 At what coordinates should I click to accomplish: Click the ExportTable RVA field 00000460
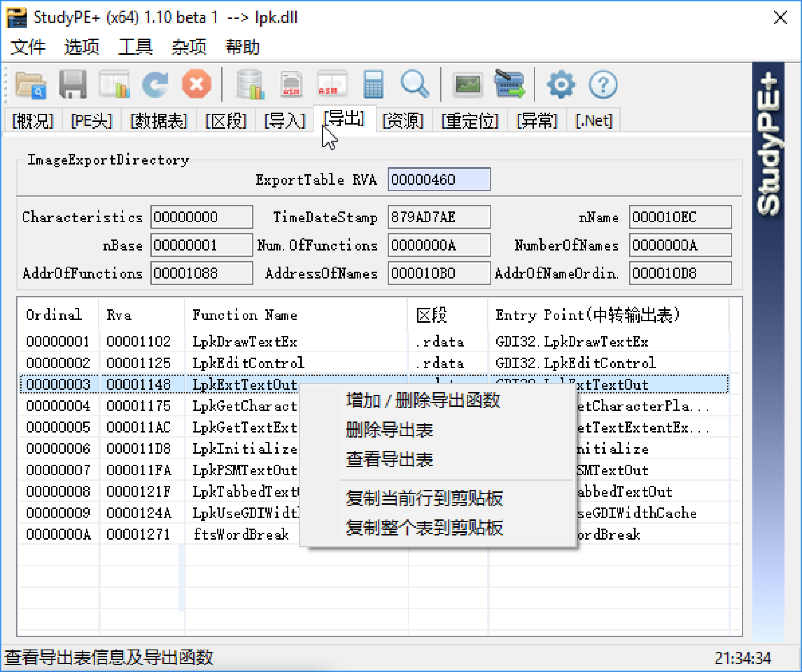(x=439, y=179)
